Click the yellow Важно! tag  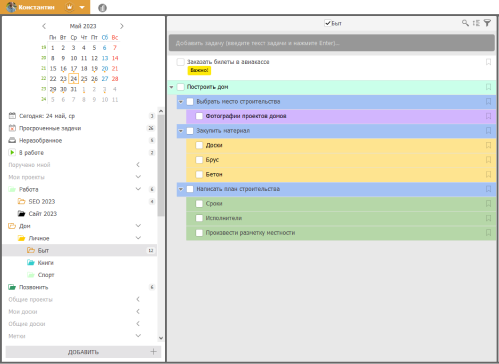(199, 70)
